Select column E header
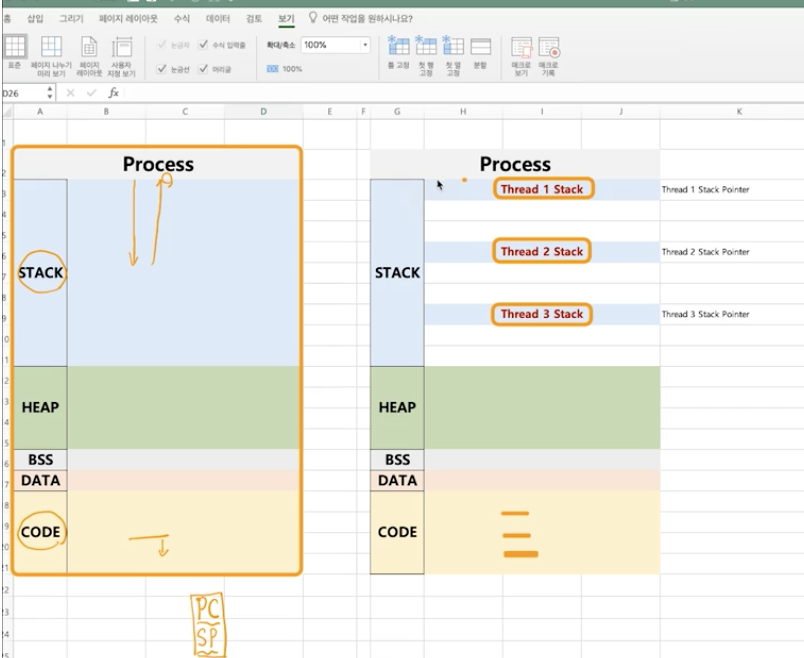 click(x=330, y=112)
